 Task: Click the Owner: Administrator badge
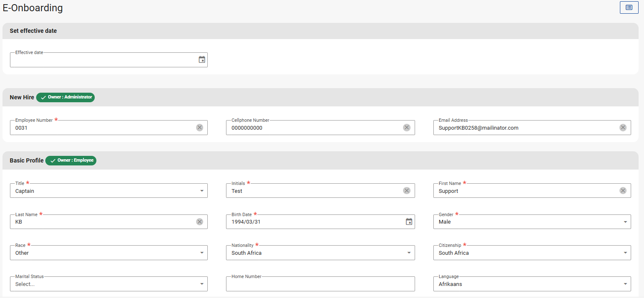click(x=65, y=97)
